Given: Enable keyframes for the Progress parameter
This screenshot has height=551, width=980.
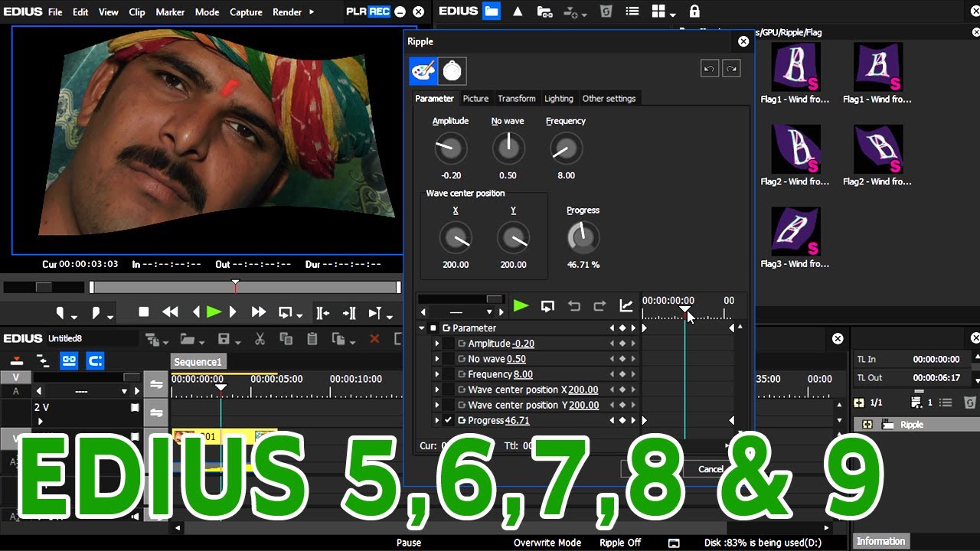Looking at the screenshot, I should (x=449, y=420).
